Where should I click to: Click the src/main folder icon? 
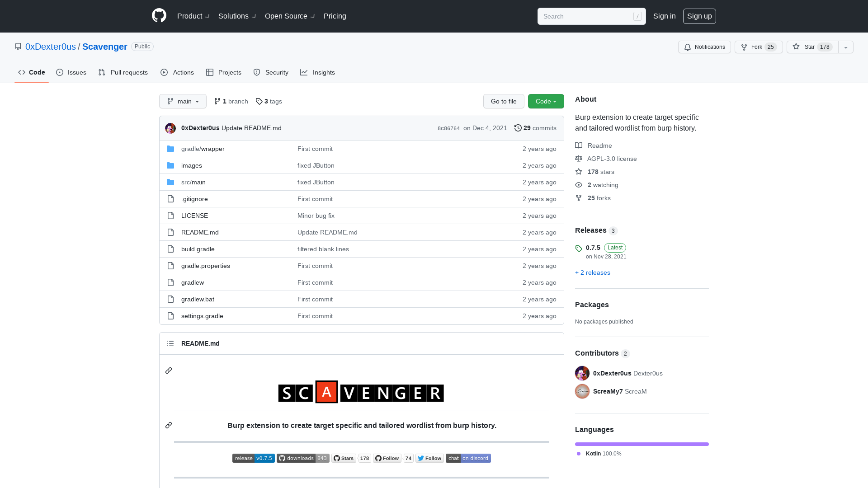coord(170,182)
